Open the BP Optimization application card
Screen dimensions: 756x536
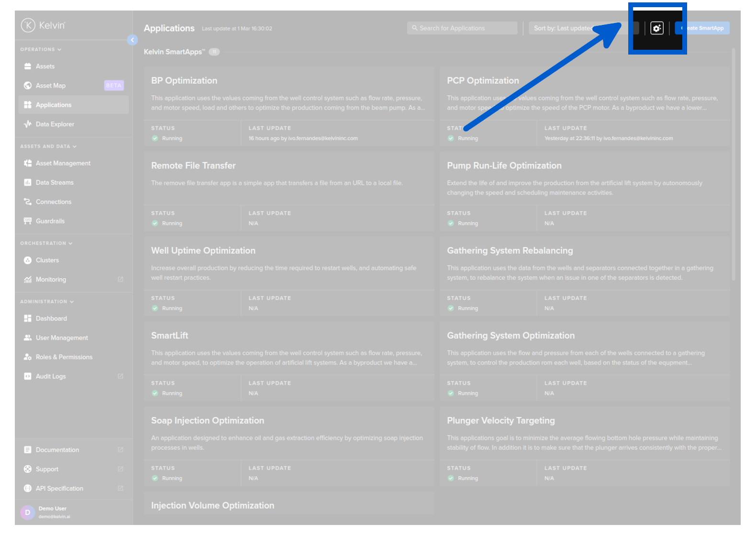tap(289, 81)
